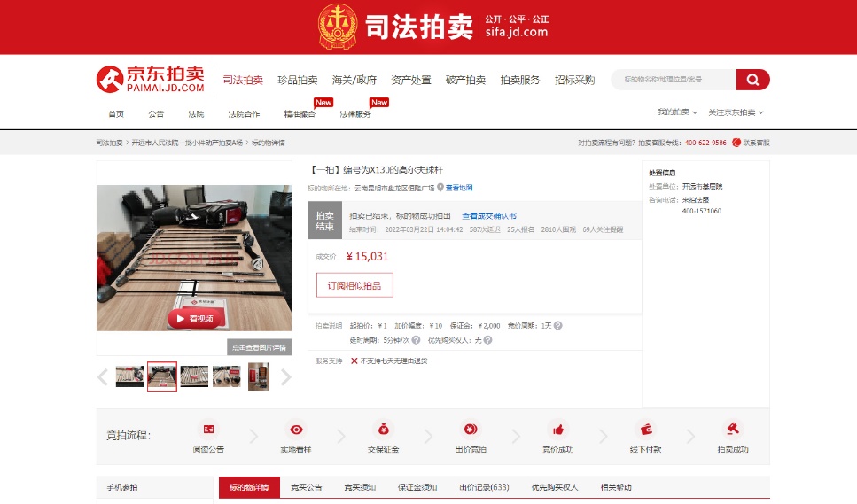Click the search magnifier button
This screenshot has height=504, width=857.
752,80
